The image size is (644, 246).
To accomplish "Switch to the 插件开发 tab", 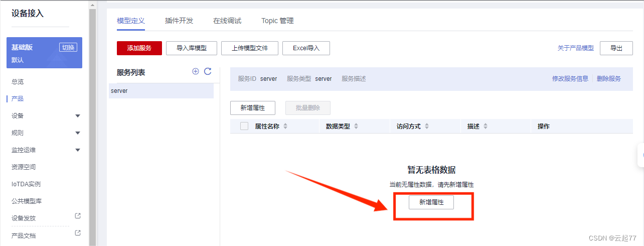I will pyautogui.click(x=179, y=21).
